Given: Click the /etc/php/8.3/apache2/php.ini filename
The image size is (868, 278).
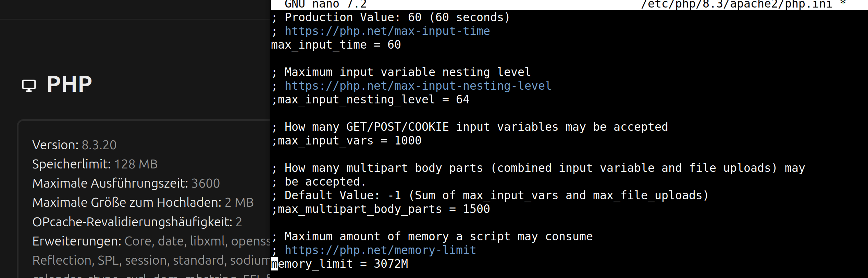Looking at the screenshot, I should point(736,4).
